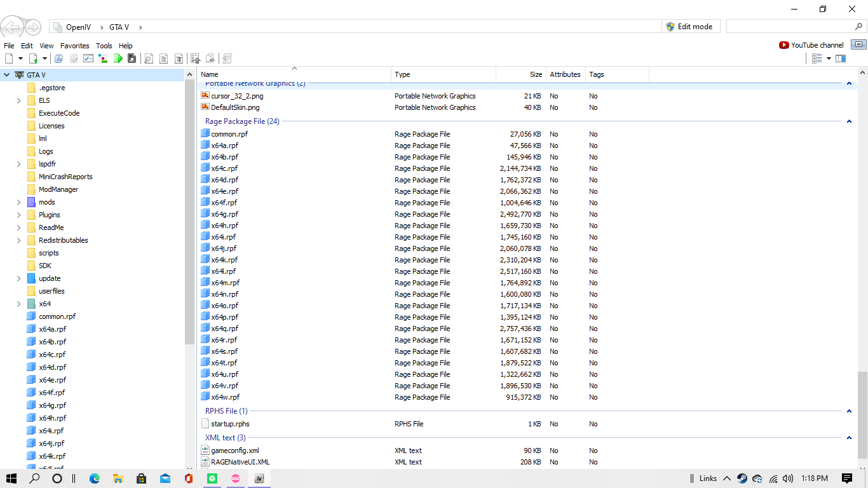Open the view mode dropdown arrow
This screenshot has width=868, height=488.
[x=829, y=58]
